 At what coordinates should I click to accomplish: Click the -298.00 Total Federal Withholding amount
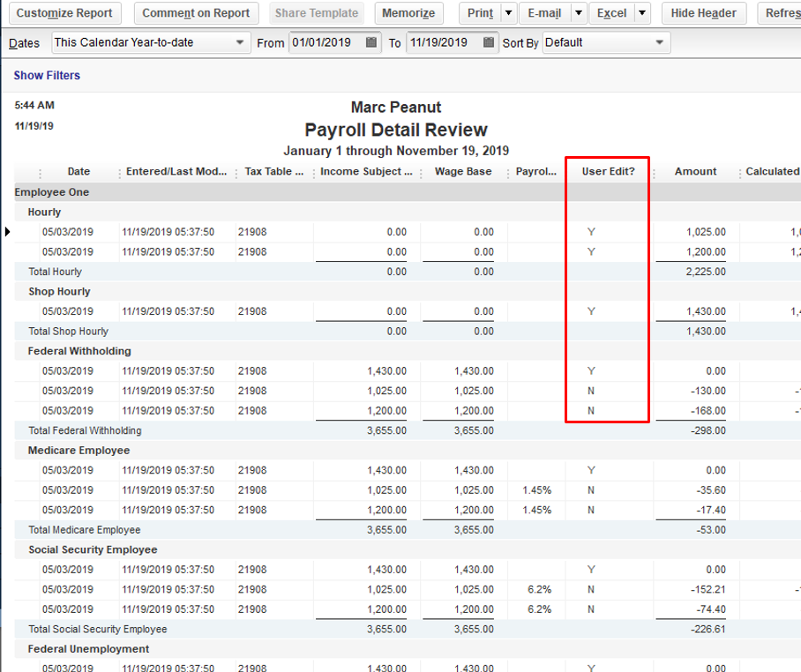(708, 430)
